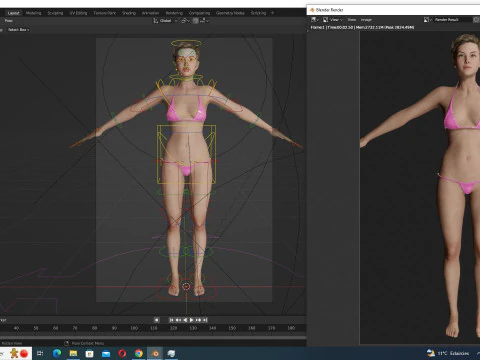This screenshot has width=480, height=360.
Task: Open the Compositing workspace tab
Action: point(199,13)
